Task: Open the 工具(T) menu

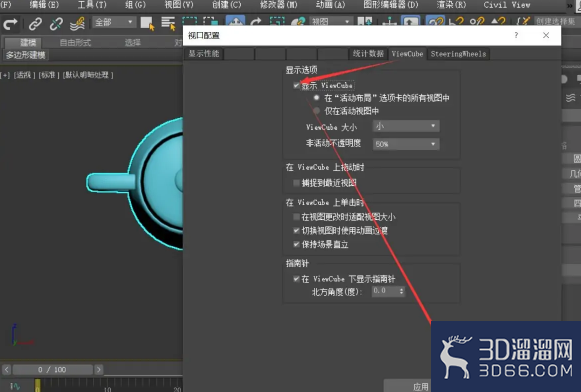Action: click(x=92, y=5)
